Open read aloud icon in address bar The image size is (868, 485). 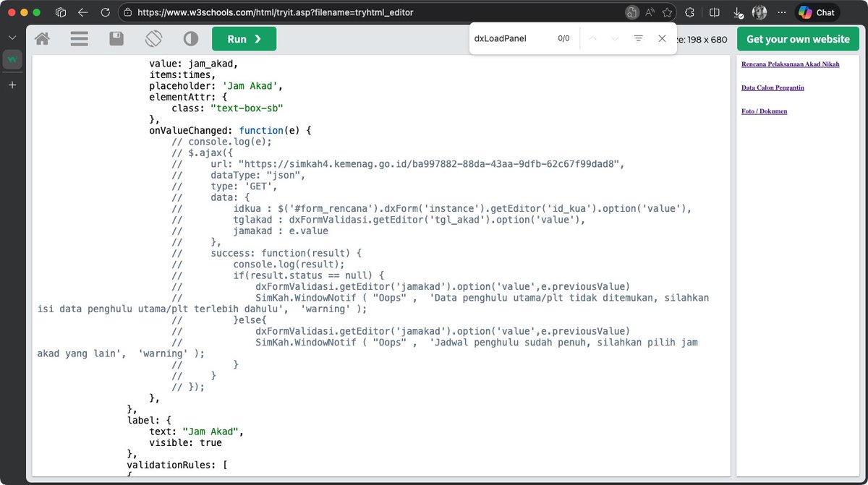650,12
